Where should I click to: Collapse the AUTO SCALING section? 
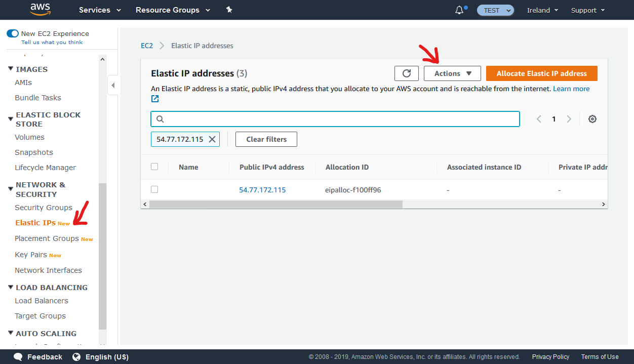(x=11, y=333)
